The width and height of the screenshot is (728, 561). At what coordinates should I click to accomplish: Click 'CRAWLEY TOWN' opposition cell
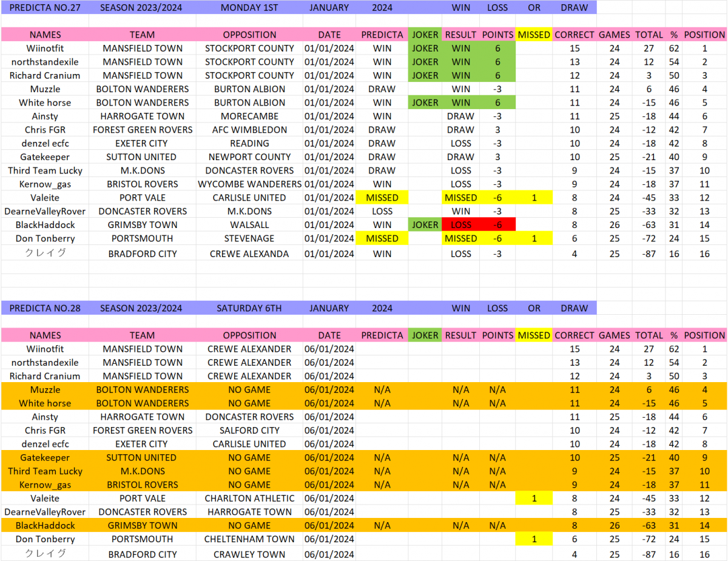point(249,554)
